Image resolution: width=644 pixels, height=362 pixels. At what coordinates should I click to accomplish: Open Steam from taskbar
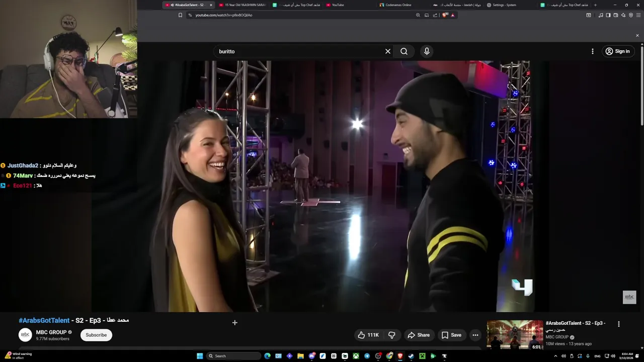tap(411, 356)
